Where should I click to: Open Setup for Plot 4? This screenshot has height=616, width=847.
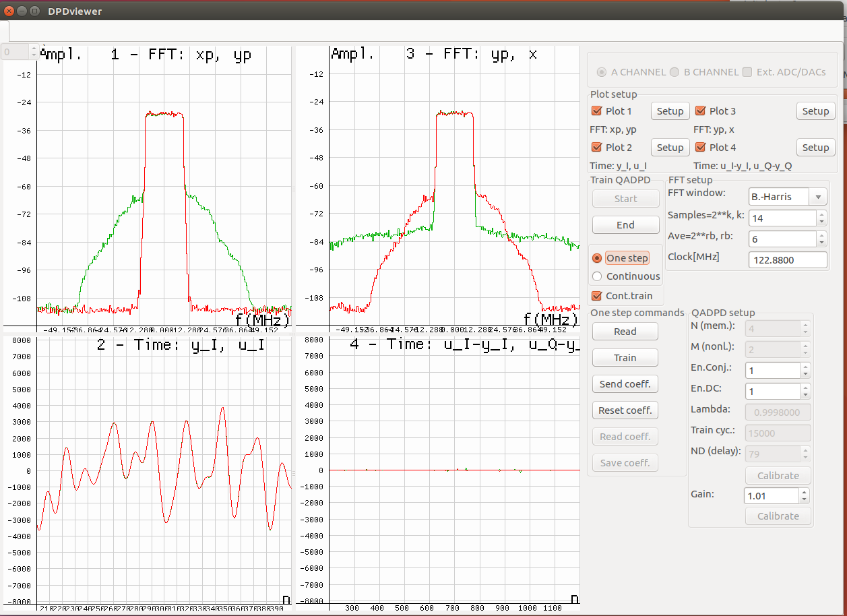(x=815, y=148)
